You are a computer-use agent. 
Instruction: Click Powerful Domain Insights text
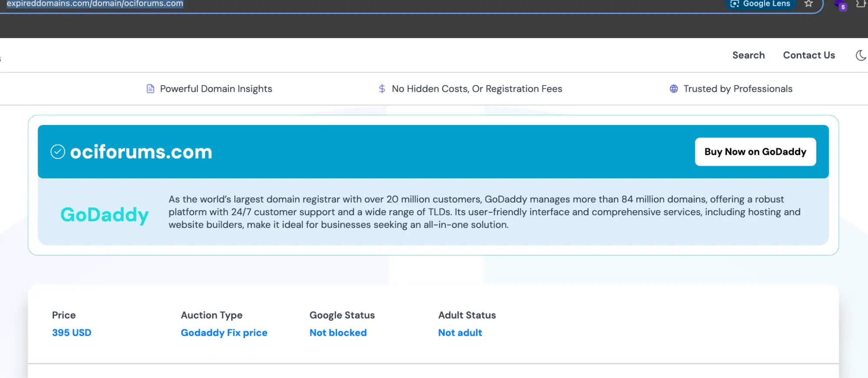coord(216,89)
